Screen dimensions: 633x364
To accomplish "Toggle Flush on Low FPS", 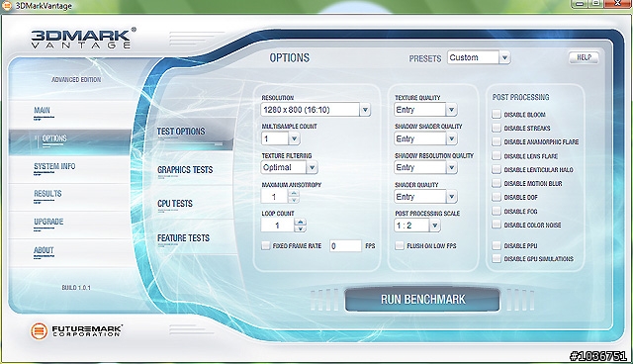I will tap(400, 245).
